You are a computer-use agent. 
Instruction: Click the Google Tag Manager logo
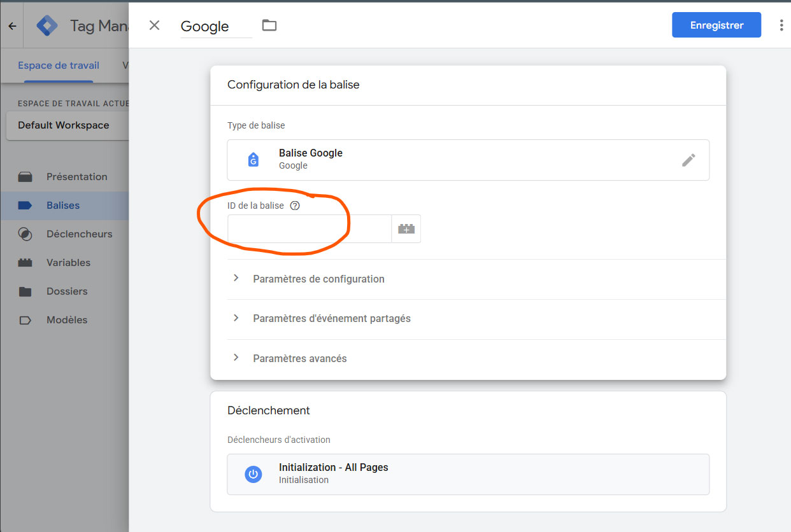click(47, 26)
